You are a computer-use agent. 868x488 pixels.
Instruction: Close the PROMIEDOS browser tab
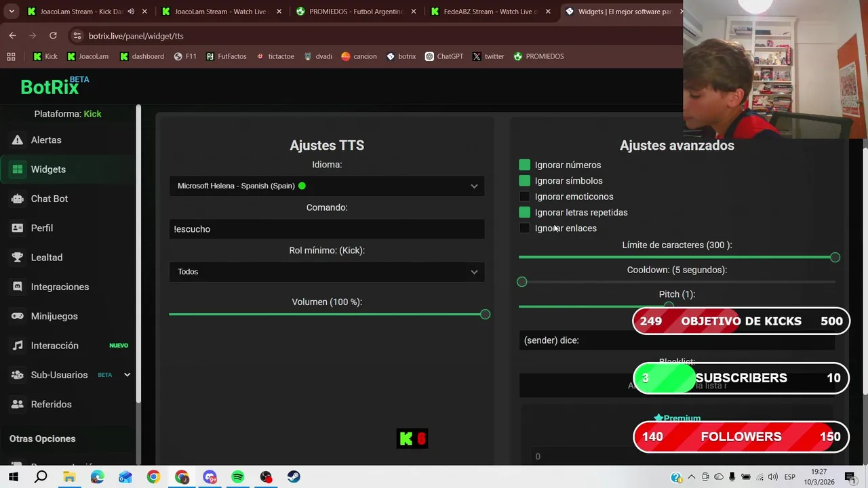pos(413,12)
